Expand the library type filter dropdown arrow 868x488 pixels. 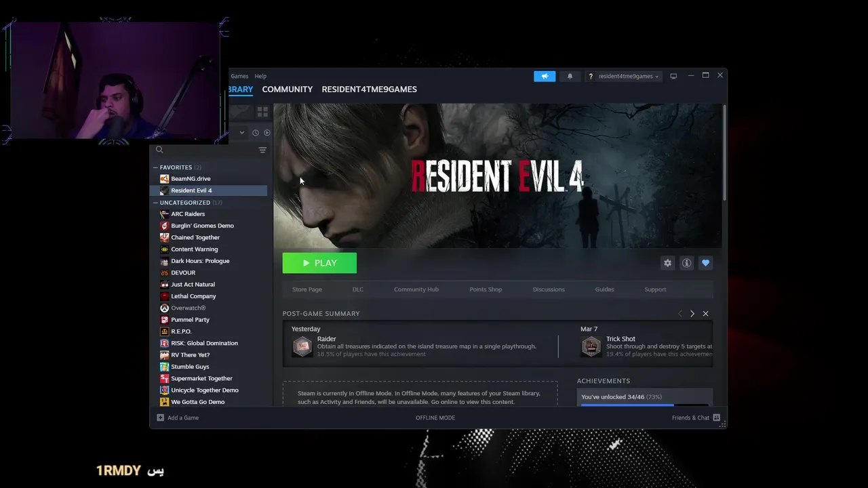tap(241, 133)
